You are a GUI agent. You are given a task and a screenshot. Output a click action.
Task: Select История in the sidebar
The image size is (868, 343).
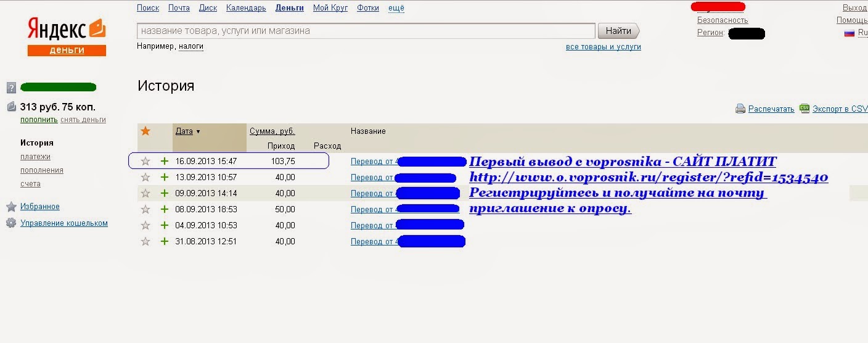pos(37,143)
